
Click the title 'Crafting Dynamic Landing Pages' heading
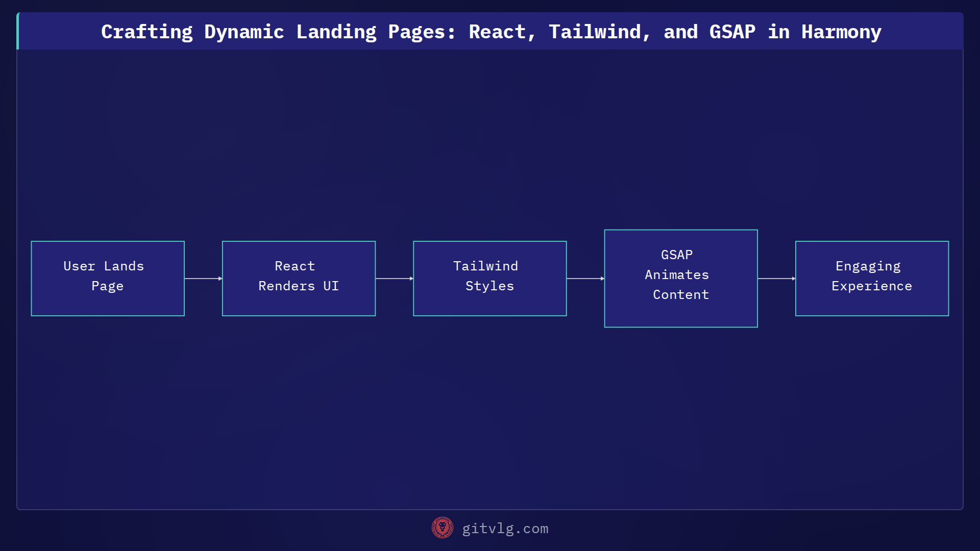[x=491, y=32]
